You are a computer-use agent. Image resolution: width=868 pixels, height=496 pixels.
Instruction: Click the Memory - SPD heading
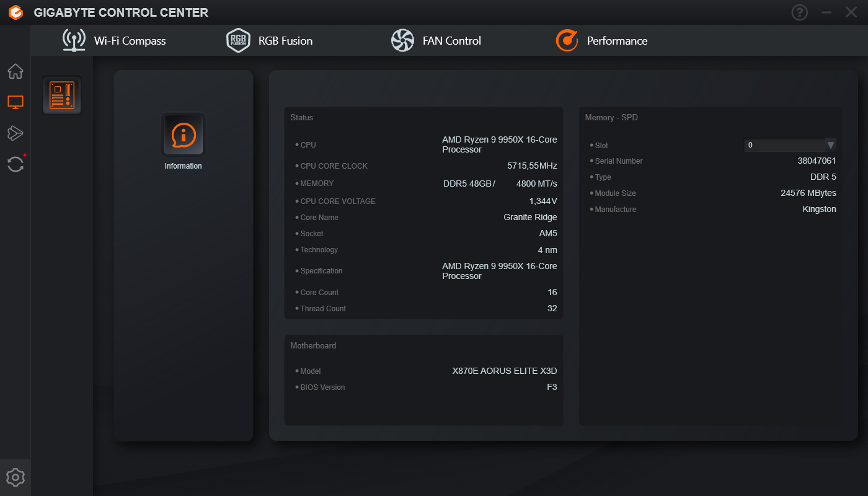(x=611, y=118)
